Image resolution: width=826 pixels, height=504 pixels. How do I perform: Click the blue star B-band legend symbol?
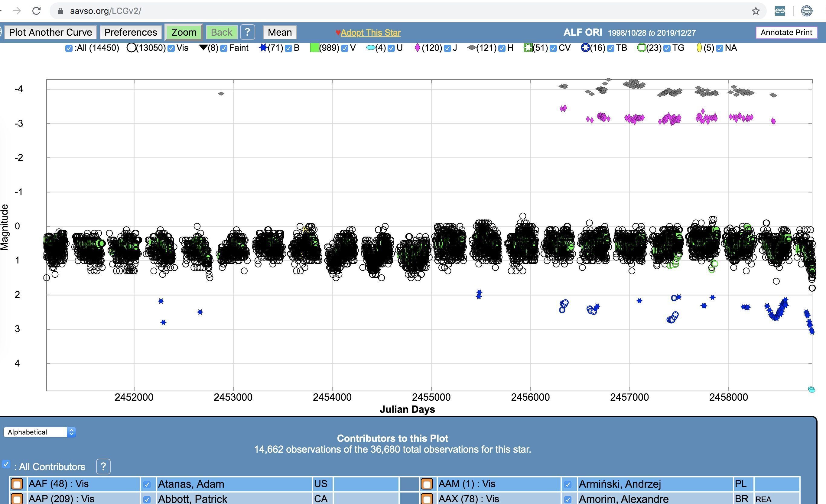pyautogui.click(x=263, y=47)
